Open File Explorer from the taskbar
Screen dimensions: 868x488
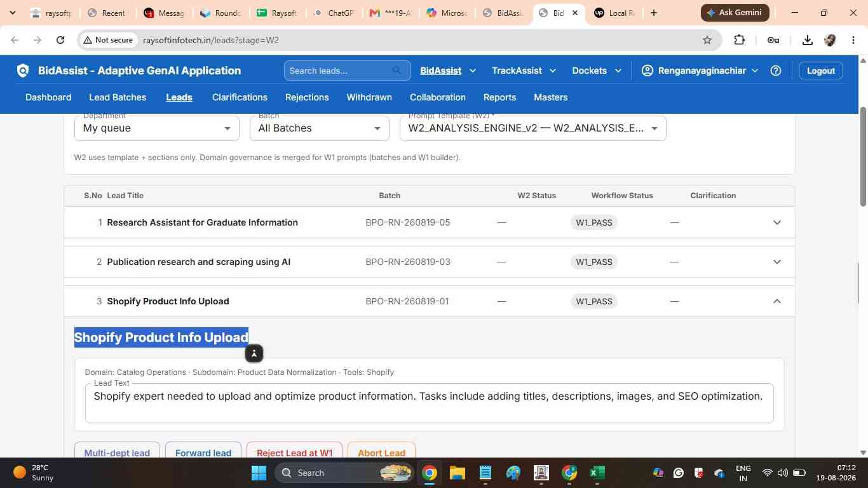coord(458,473)
